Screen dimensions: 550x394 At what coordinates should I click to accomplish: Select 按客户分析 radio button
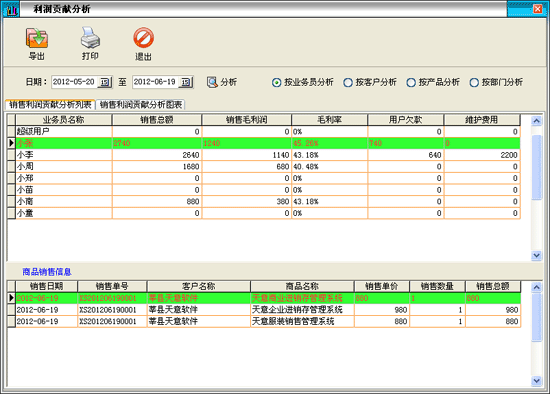point(348,83)
